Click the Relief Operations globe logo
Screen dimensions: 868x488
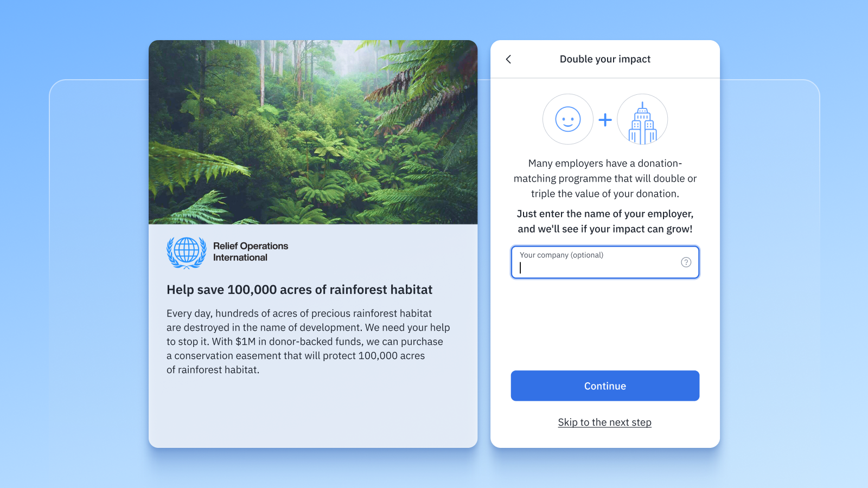click(x=187, y=252)
